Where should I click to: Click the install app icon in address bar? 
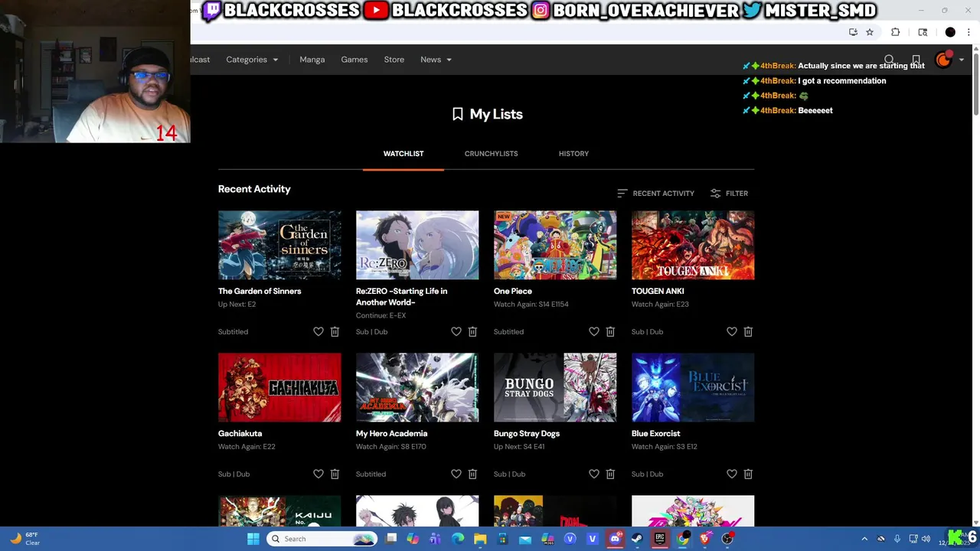click(853, 32)
